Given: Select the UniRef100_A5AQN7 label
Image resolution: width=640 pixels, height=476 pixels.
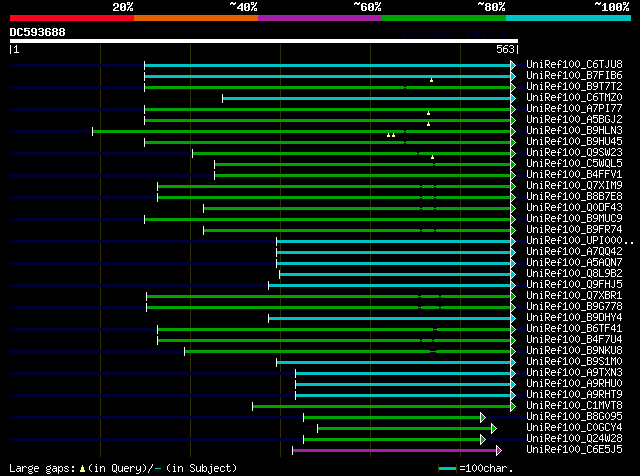Looking at the screenshot, I should 574,263.
